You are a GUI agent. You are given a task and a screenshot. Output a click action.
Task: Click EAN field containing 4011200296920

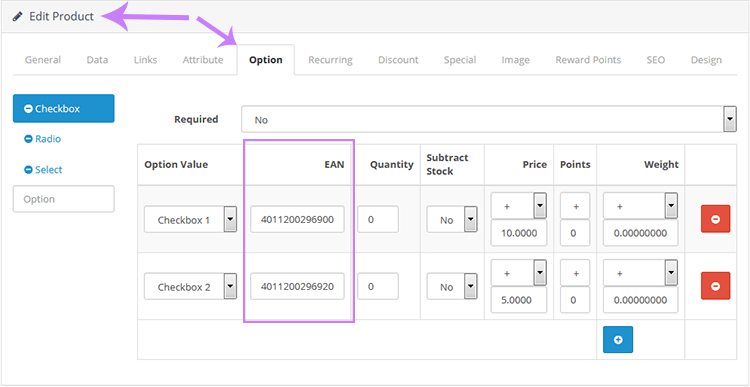click(x=297, y=287)
